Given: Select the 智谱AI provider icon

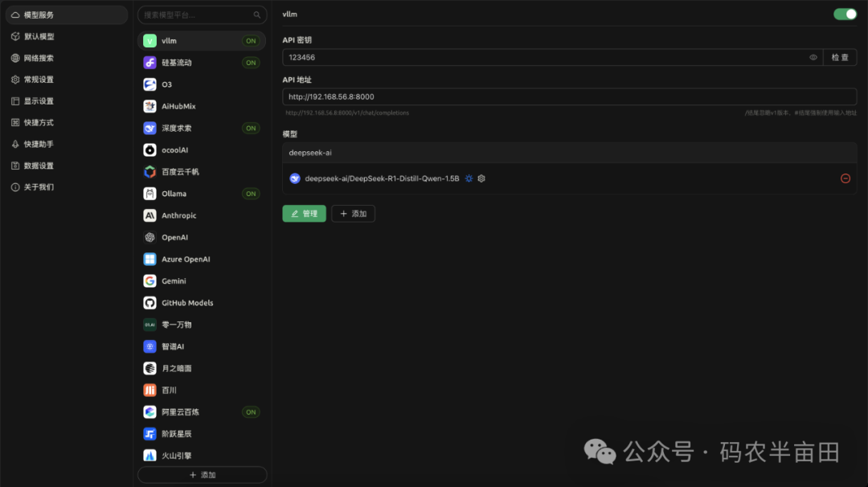Looking at the screenshot, I should (149, 347).
